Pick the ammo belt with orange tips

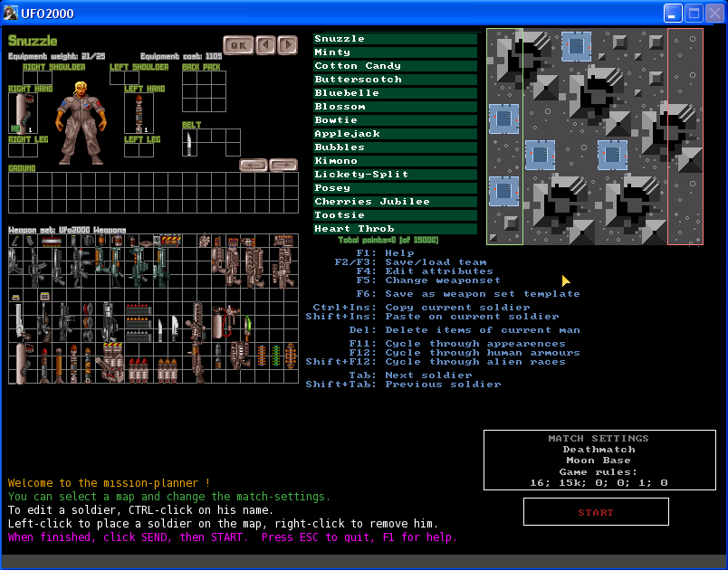pyautogui.click(x=138, y=322)
